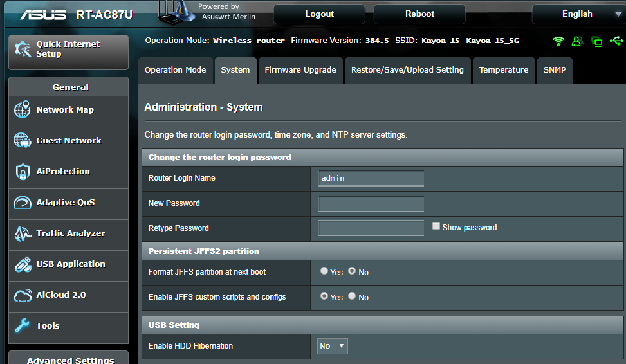Select No for JFFS custom scripts
This screenshot has height=364, width=626.
(x=352, y=296)
